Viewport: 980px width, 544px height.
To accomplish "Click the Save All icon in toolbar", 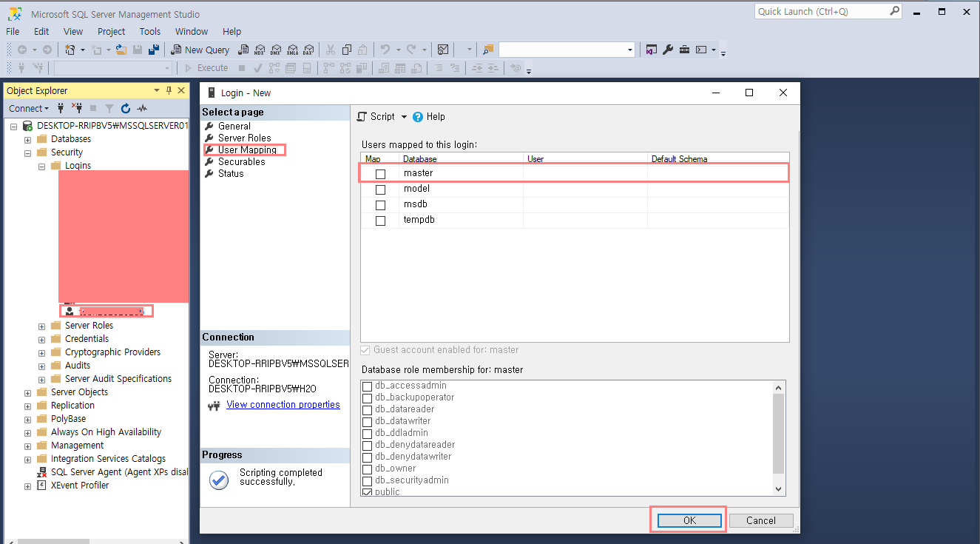I will (x=153, y=50).
